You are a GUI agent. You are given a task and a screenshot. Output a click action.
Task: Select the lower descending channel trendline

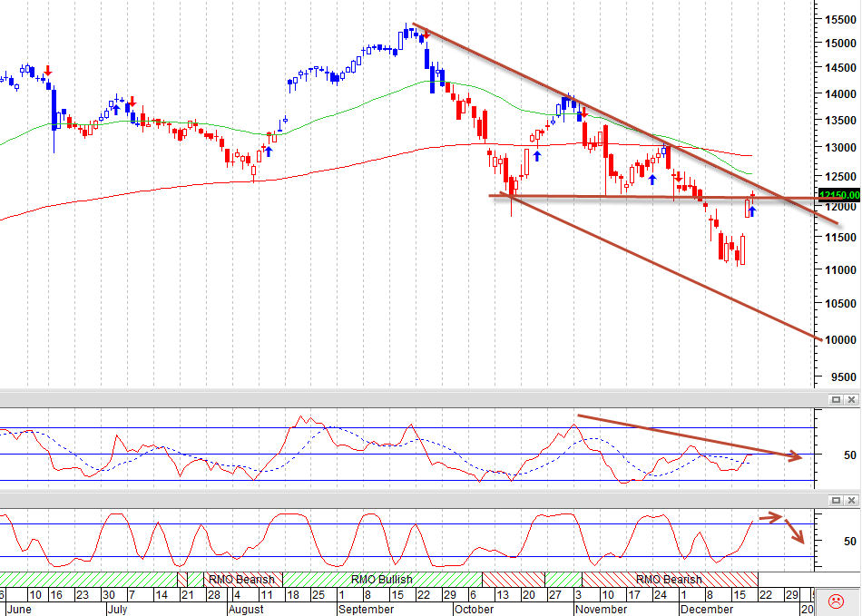click(660, 266)
